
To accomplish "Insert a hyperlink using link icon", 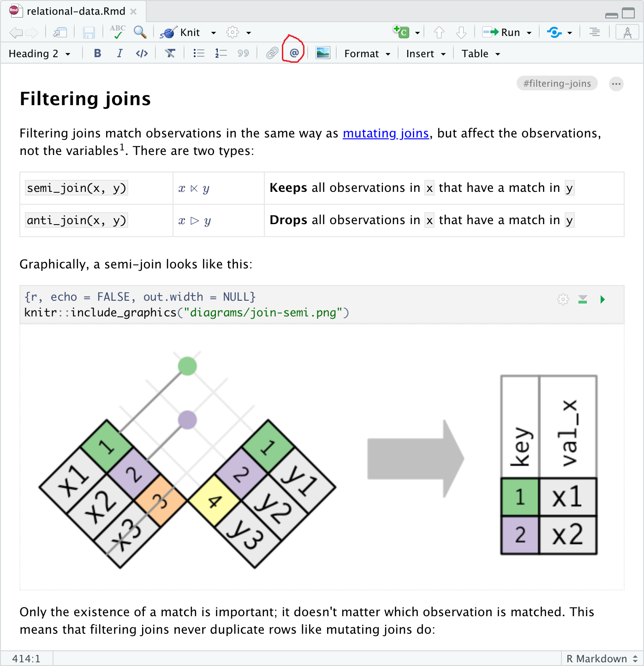I will click(272, 54).
